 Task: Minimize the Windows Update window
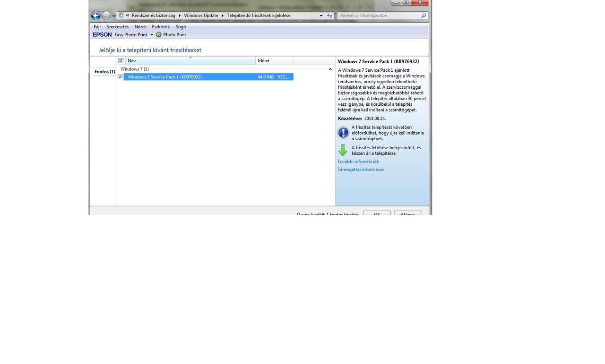[x=396, y=3]
